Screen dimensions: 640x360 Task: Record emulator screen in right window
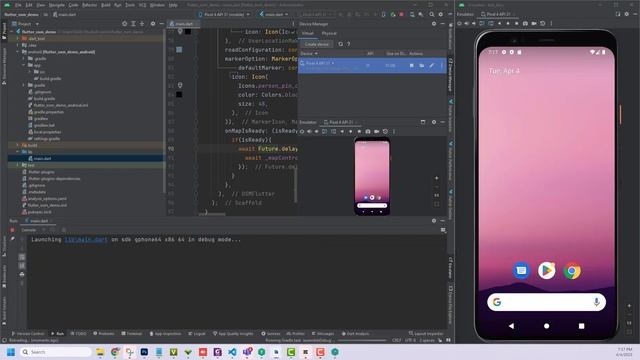point(534,24)
